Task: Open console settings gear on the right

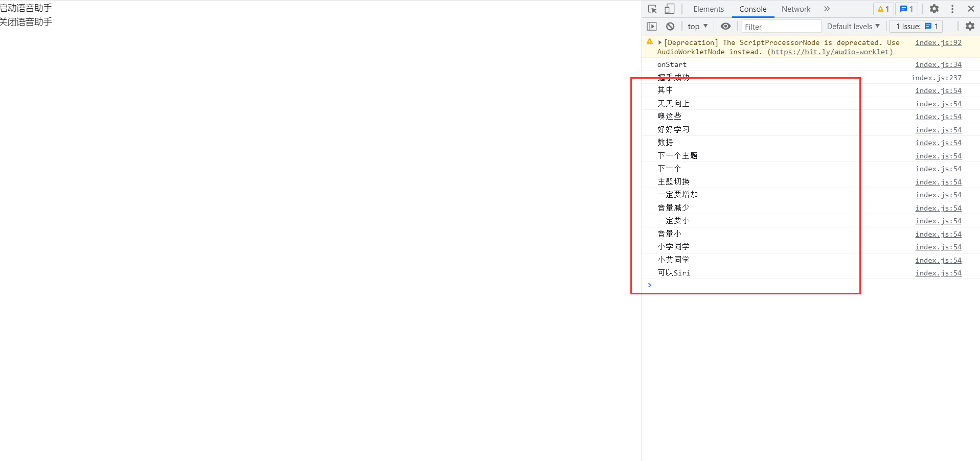Action: click(969, 26)
